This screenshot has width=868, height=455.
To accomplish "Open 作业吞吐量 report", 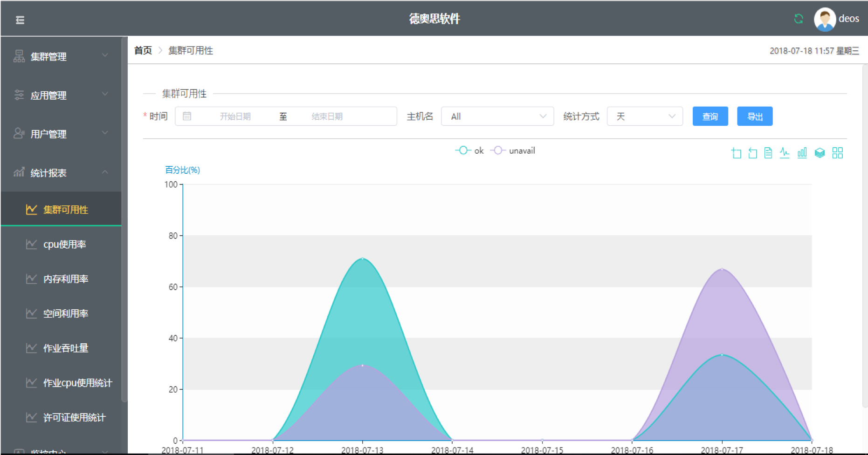I will tap(61, 348).
